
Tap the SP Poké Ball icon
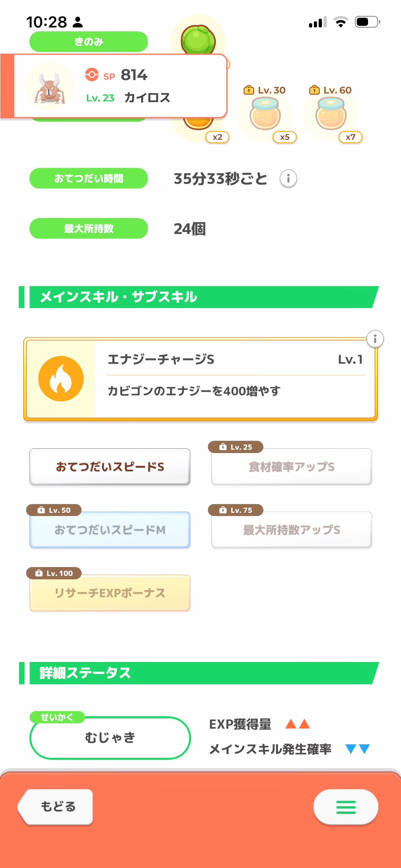coord(92,75)
